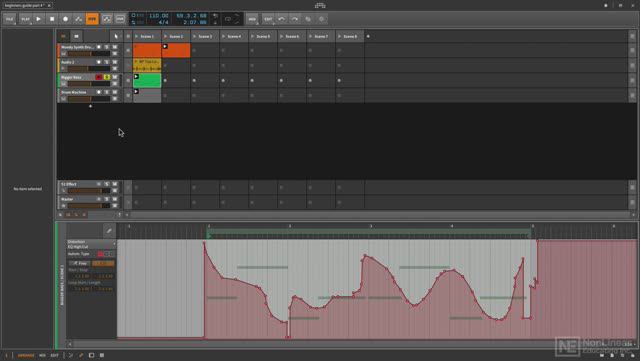Arm record on Woody Synth track
The image size is (640, 361).
[x=99, y=47]
